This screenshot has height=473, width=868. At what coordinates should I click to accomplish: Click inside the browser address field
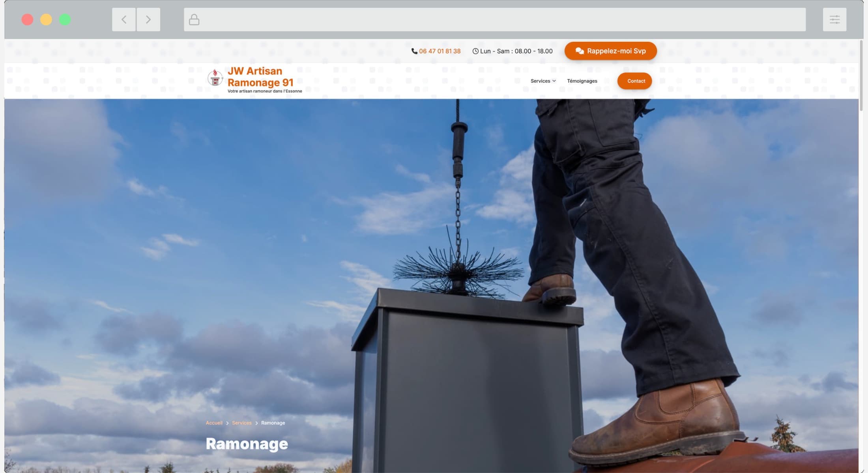click(x=493, y=20)
